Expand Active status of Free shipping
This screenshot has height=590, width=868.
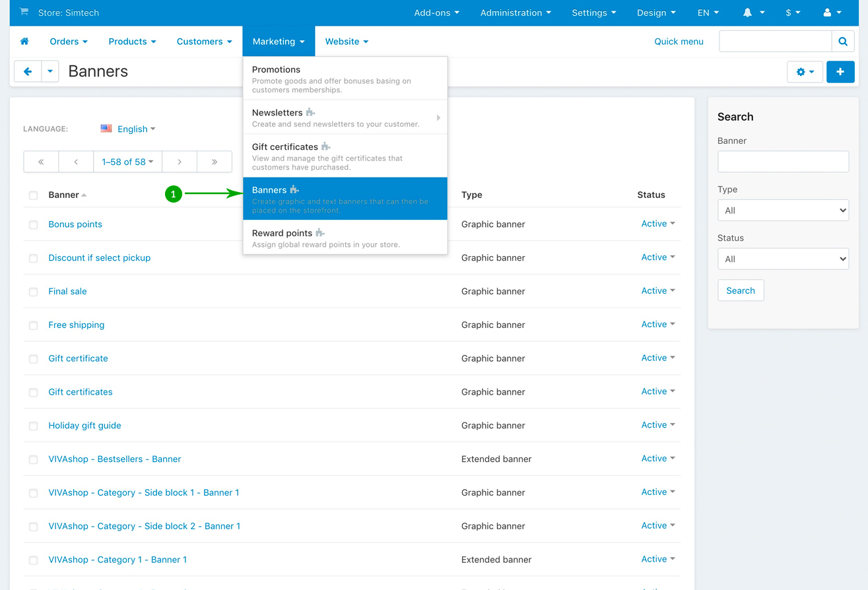(657, 325)
